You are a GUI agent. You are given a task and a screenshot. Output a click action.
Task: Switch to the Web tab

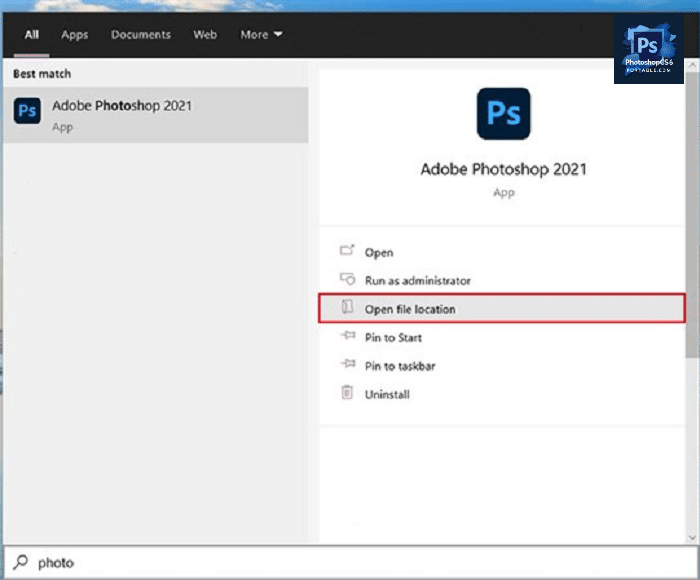205,34
